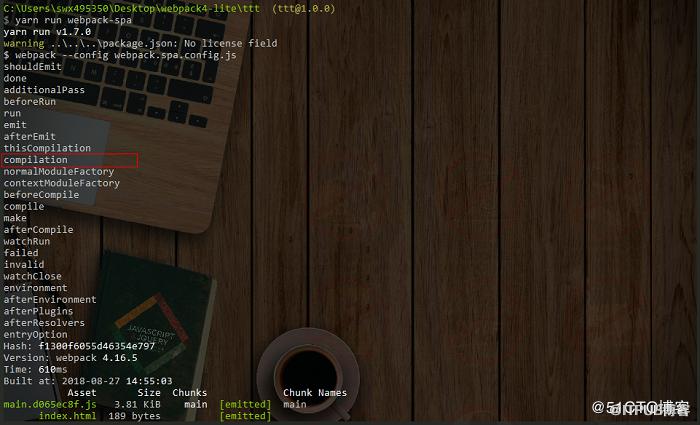Click the 'watchClose' output line
This screenshot has width=700, height=425.
(x=33, y=276)
